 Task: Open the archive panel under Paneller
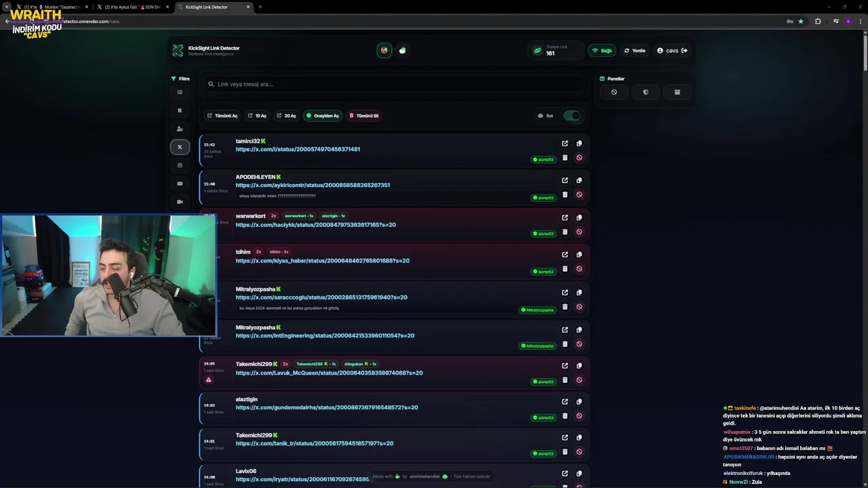(677, 92)
